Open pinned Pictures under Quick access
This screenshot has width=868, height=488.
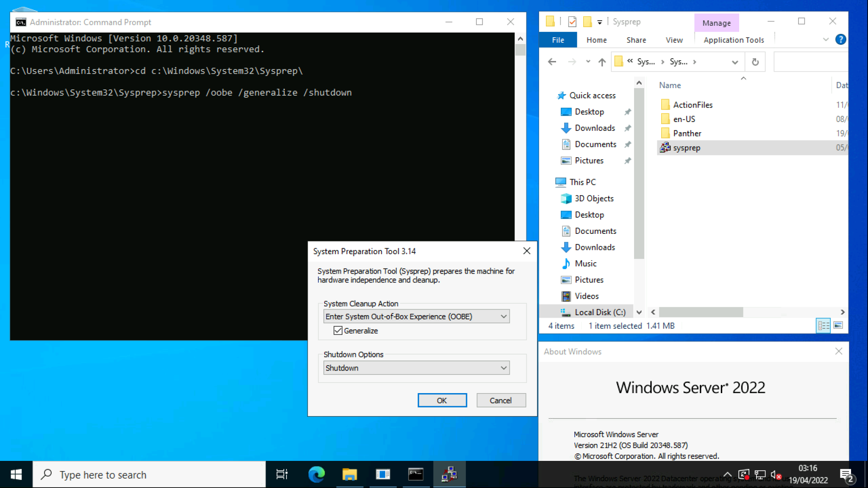point(589,161)
